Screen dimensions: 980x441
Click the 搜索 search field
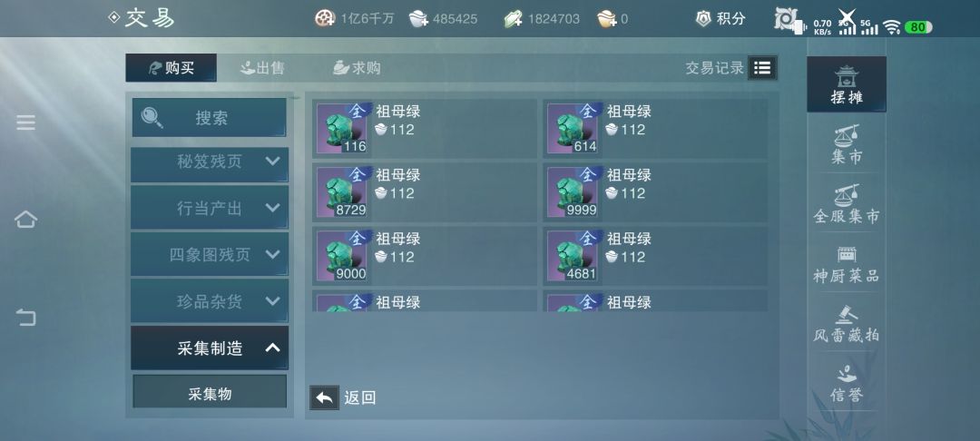pyautogui.click(x=210, y=117)
